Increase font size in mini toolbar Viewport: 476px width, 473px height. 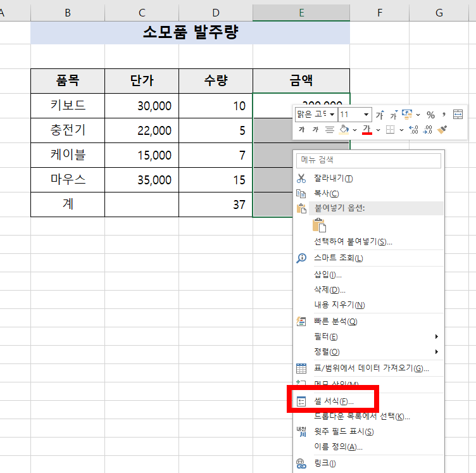coord(380,115)
